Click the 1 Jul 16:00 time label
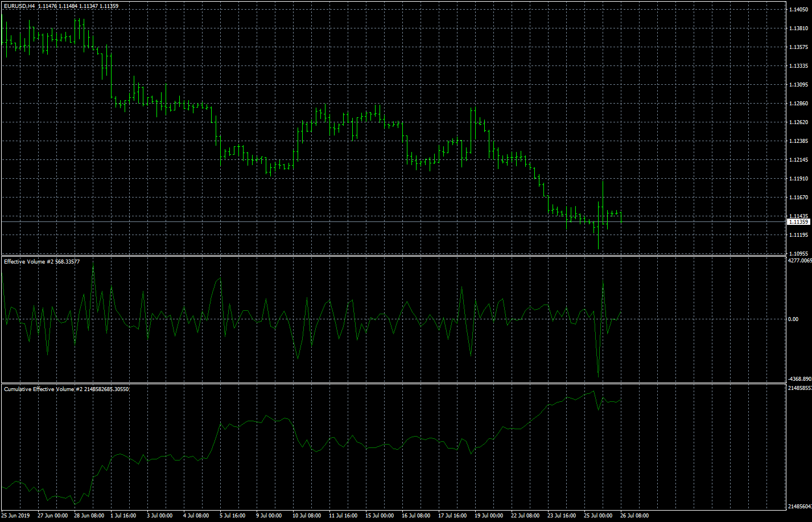The image size is (812, 522). point(123,516)
